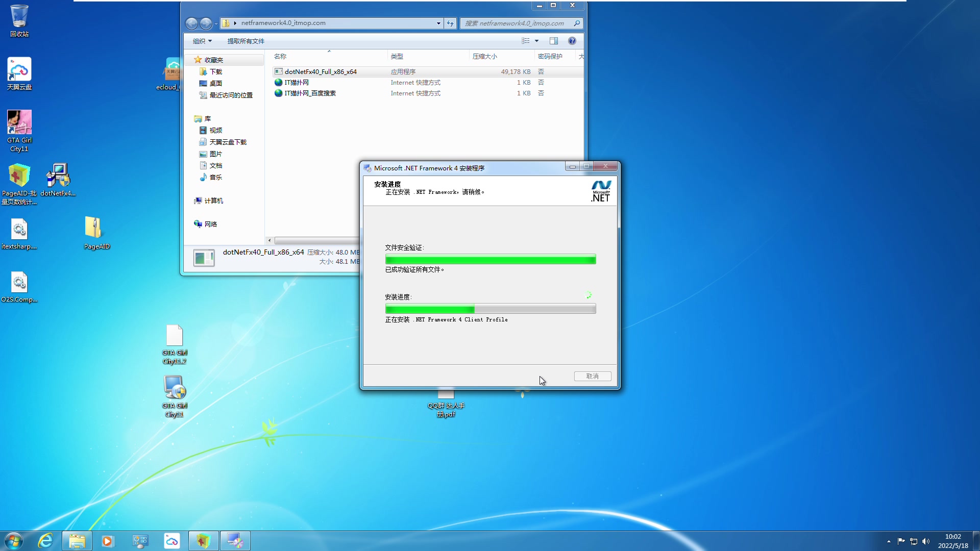Click the Explorer search box
Screen dimensions: 980x551
coord(521,23)
